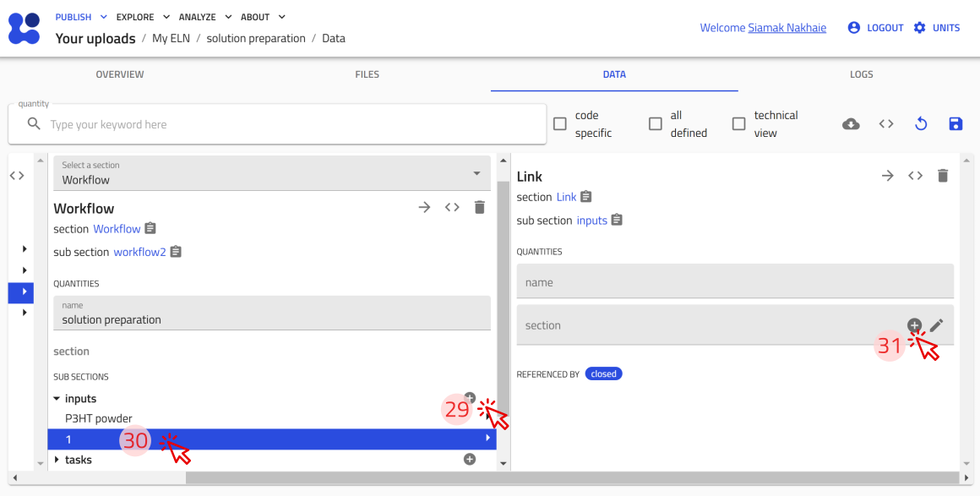Click the Link panel code brackets icon
Screen dimensions: 980x496
tap(915, 175)
